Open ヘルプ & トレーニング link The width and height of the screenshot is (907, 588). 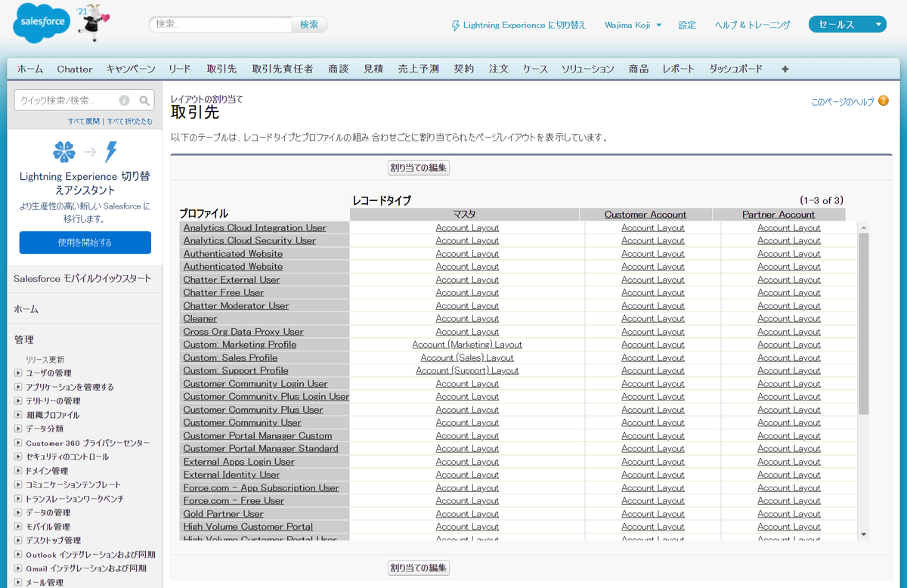(753, 25)
